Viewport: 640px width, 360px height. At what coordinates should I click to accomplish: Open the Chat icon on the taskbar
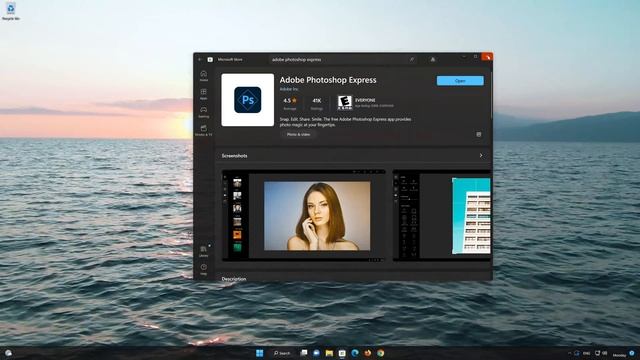point(316,353)
